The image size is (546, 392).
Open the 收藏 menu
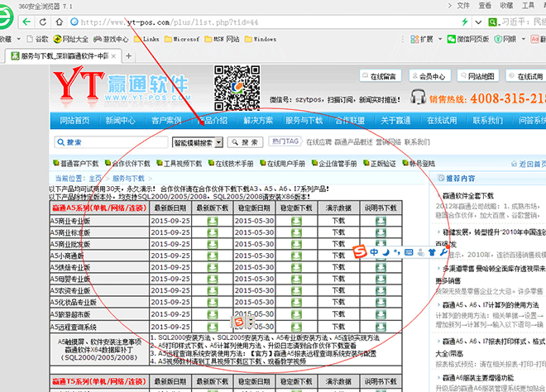coord(506,6)
